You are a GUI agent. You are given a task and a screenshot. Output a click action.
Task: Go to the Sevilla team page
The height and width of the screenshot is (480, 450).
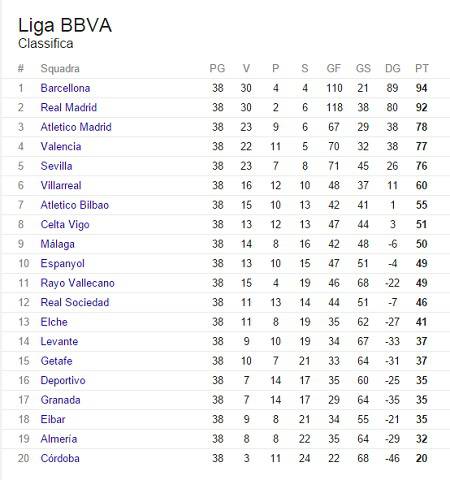pos(56,166)
